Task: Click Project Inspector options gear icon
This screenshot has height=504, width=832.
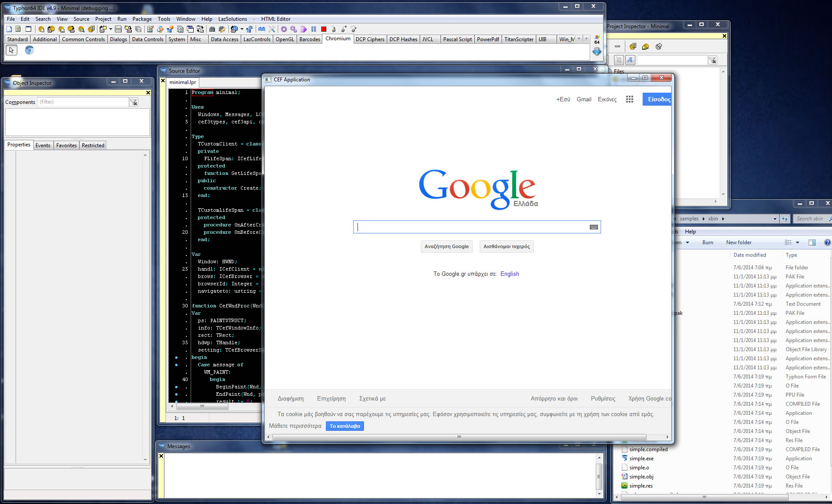Action: point(659,46)
